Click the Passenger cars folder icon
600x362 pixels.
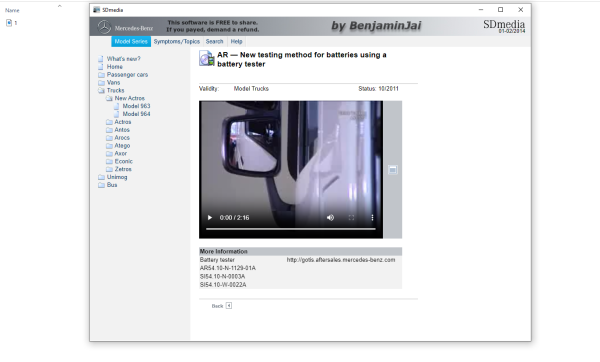(x=101, y=75)
